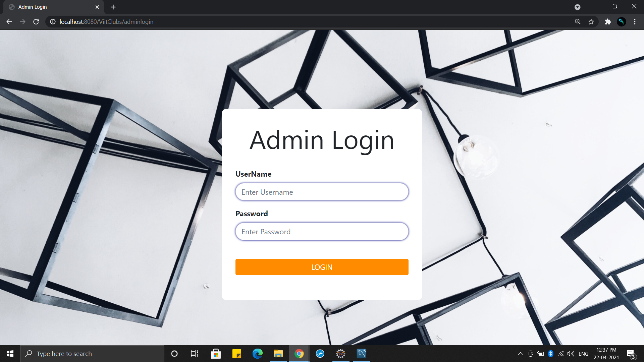The image size is (644, 362).
Task: Click the zoom magnifier in the address bar
Action: [x=578, y=21]
